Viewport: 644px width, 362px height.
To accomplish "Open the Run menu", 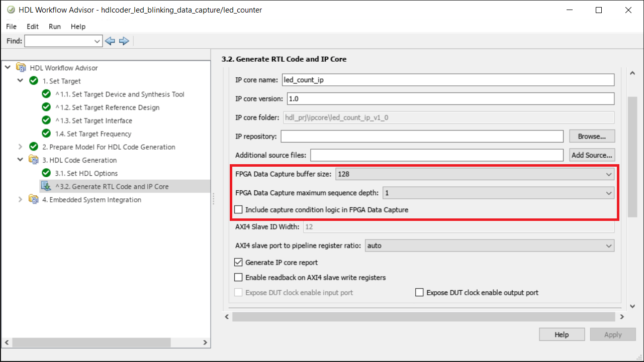I will tap(55, 27).
